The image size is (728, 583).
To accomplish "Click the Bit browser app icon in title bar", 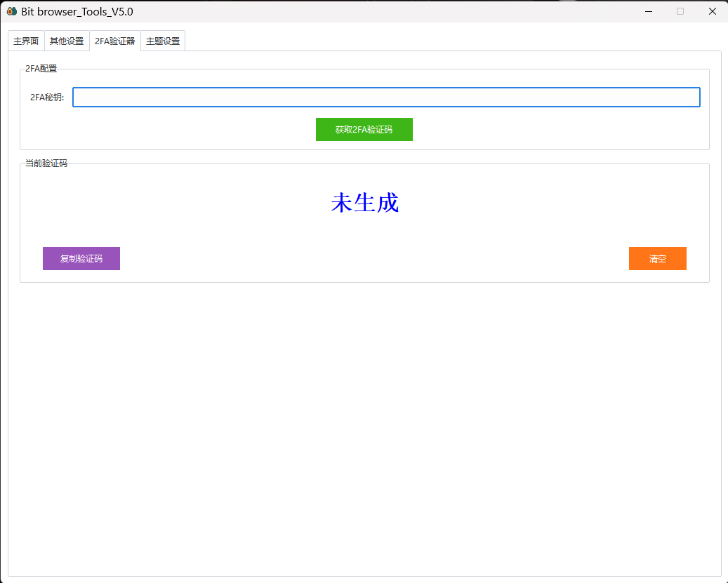I will [x=12, y=11].
